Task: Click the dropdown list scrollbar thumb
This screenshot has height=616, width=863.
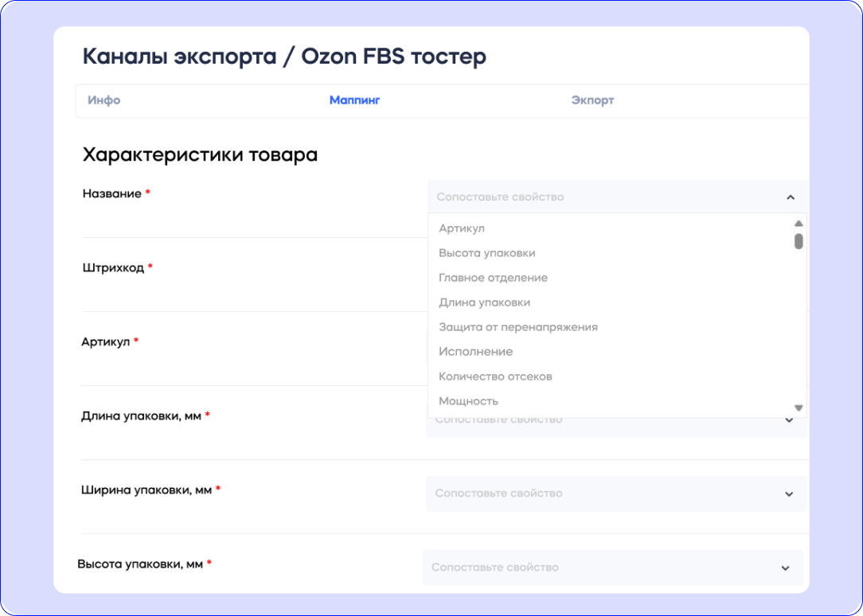Action: click(x=799, y=240)
